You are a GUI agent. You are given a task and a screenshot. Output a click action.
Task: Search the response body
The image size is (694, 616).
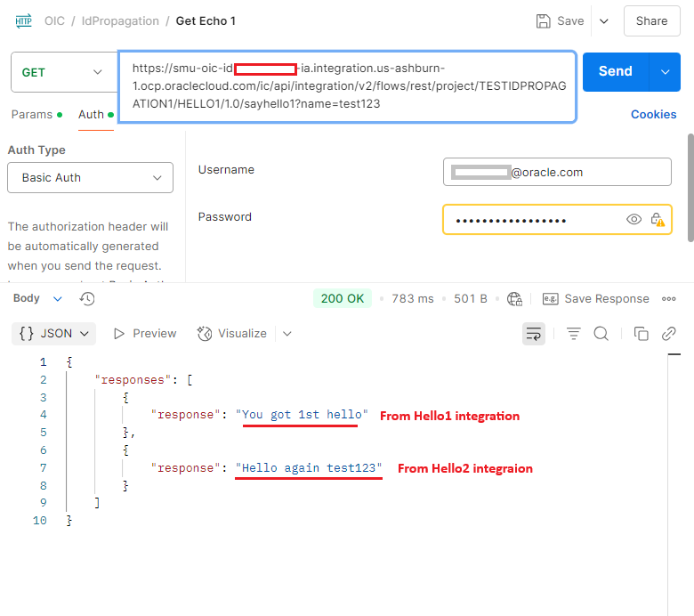pos(601,334)
